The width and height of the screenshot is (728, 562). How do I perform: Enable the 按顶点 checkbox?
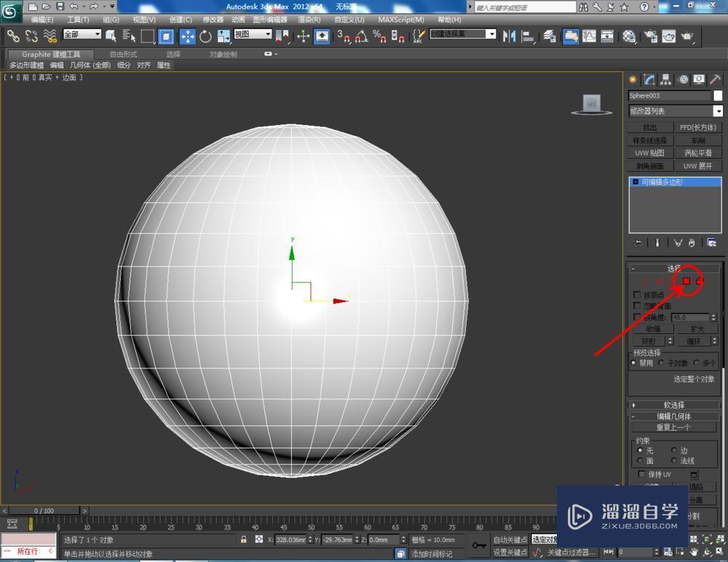pyautogui.click(x=636, y=294)
